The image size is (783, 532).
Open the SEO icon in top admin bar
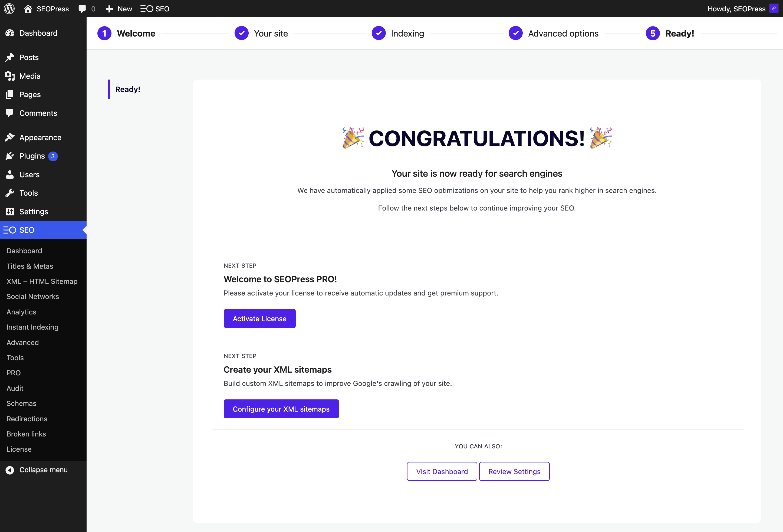point(147,9)
